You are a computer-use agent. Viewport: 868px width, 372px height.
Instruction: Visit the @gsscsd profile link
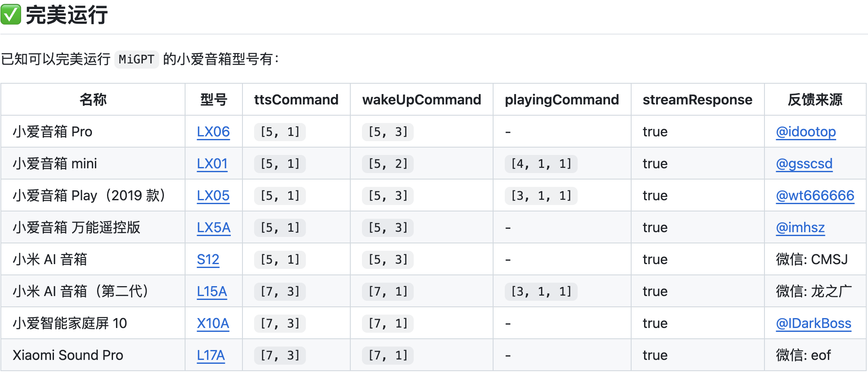(x=804, y=164)
